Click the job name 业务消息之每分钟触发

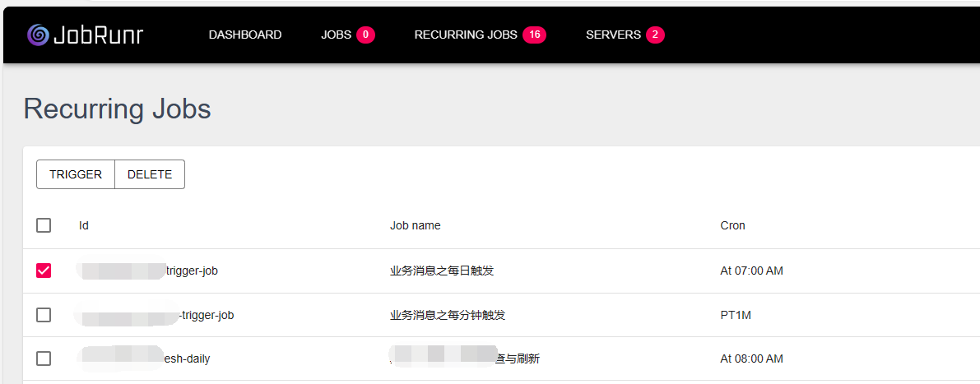tap(447, 315)
